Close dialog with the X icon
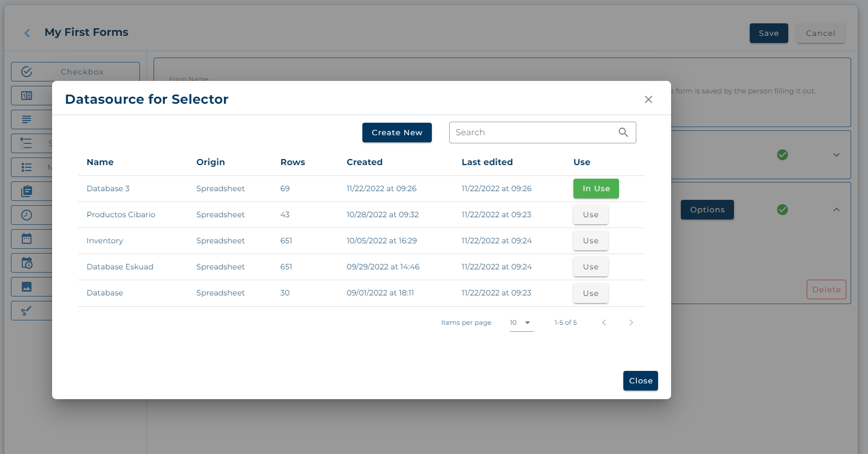The height and width of the screenshot is (454, 868). pos(648,99)
